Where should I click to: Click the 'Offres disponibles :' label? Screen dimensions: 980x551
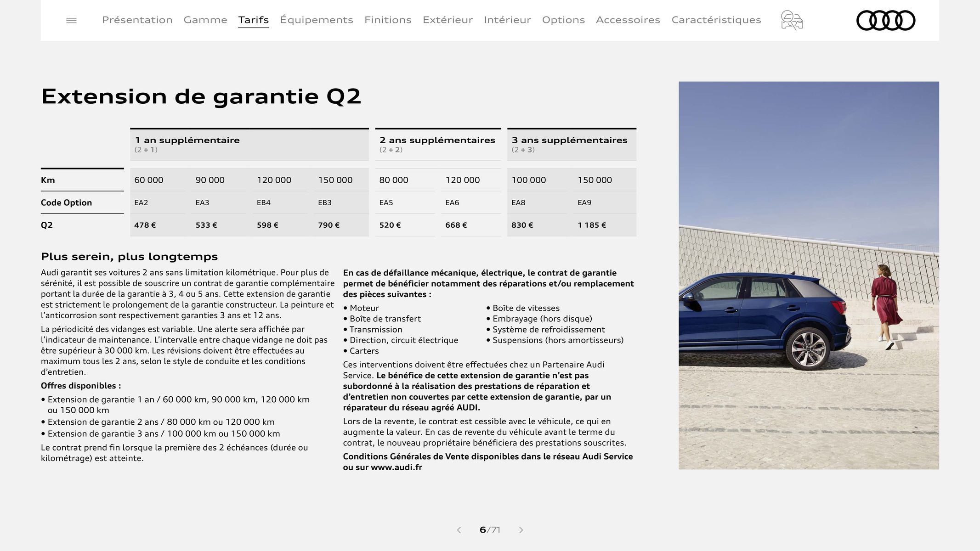point(81,386)
